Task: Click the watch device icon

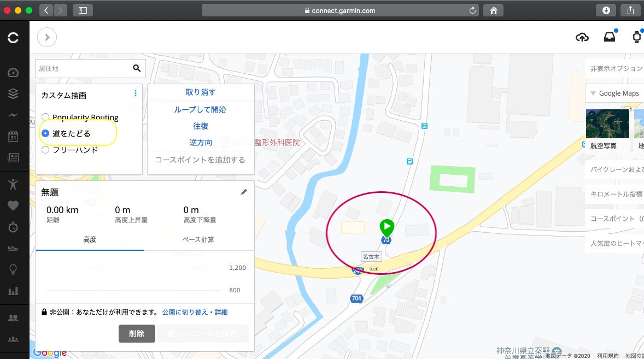Action: point(636,37)
